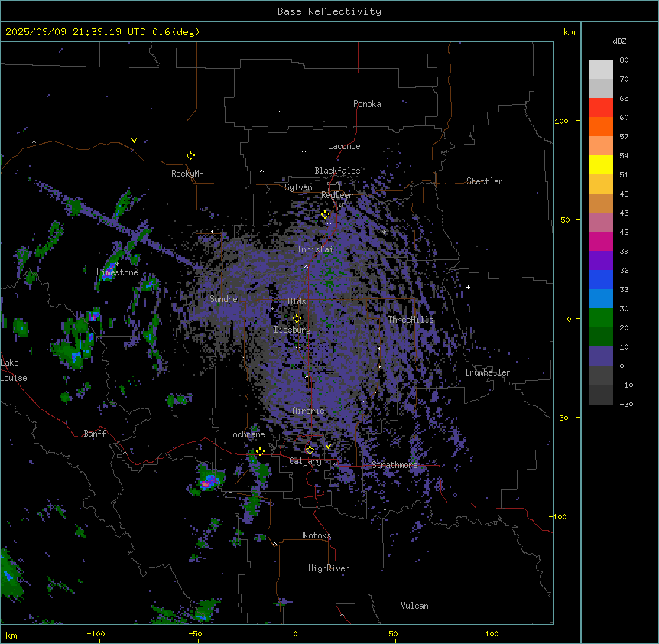Click the Airdrie label
The image size is (659, 644).
(309, 411)
